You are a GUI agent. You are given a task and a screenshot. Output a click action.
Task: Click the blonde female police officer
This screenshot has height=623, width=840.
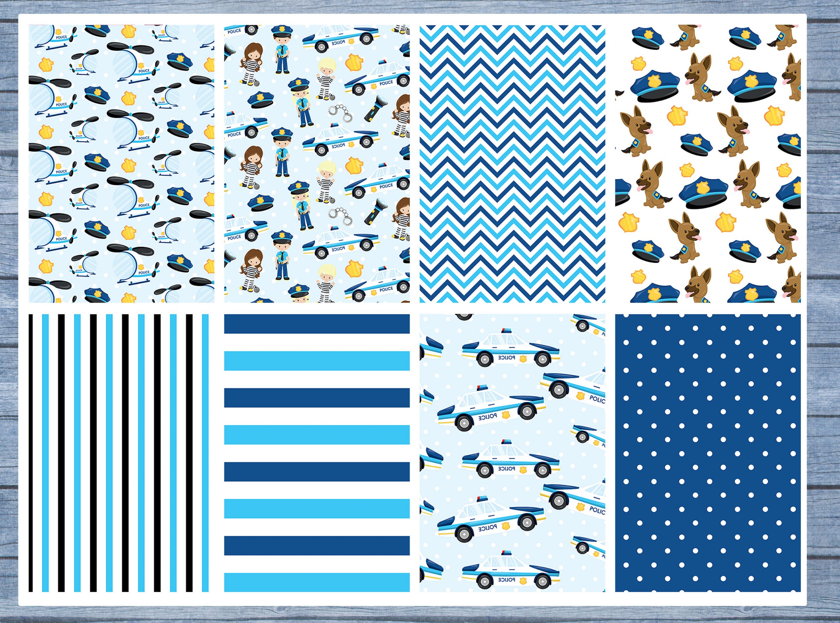pos(302,102)
